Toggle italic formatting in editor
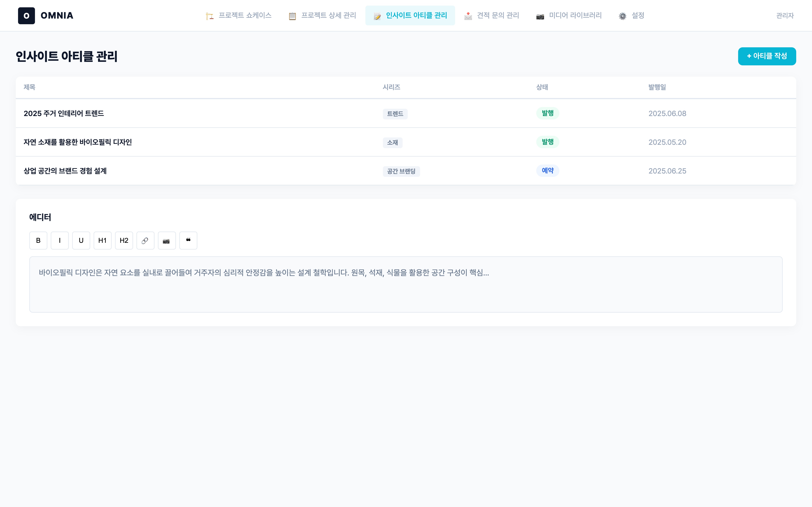812x507 pixels. [x=60, y=240]
